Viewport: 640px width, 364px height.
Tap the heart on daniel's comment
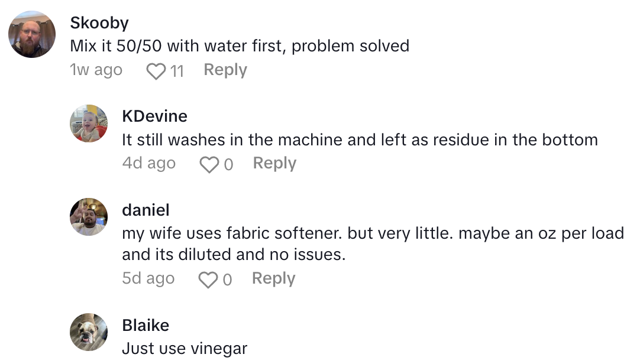208,280
